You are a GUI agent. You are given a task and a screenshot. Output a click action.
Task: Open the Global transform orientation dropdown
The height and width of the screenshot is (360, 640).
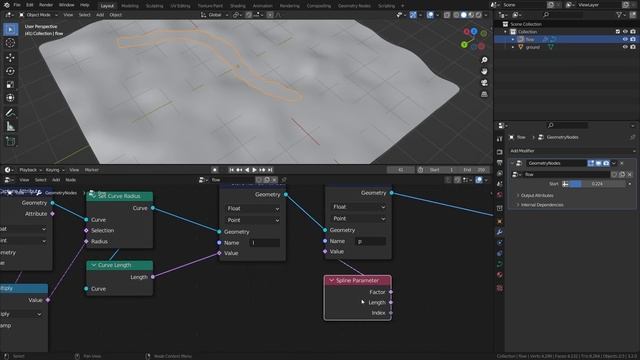pyautogui.click(x=215, y=15)
